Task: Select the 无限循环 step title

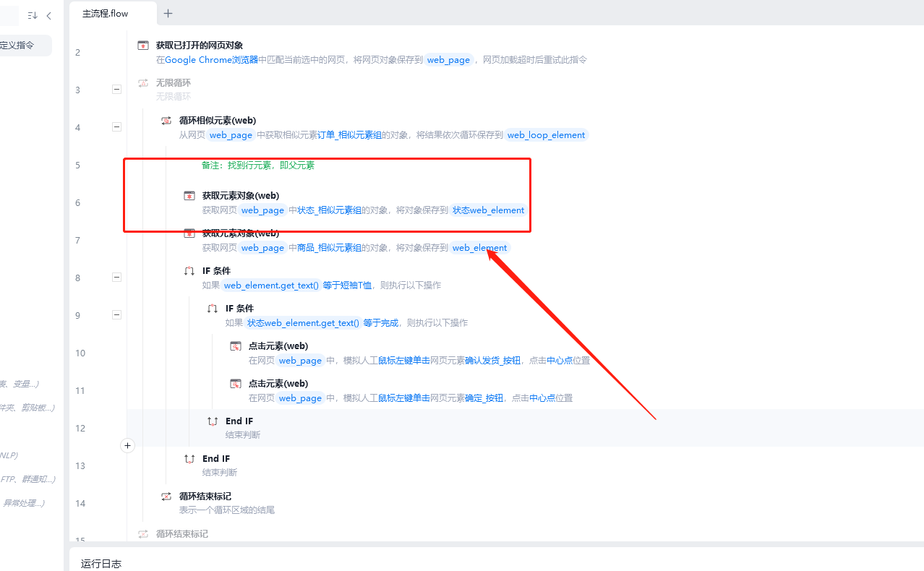Action: coord(174,83)
